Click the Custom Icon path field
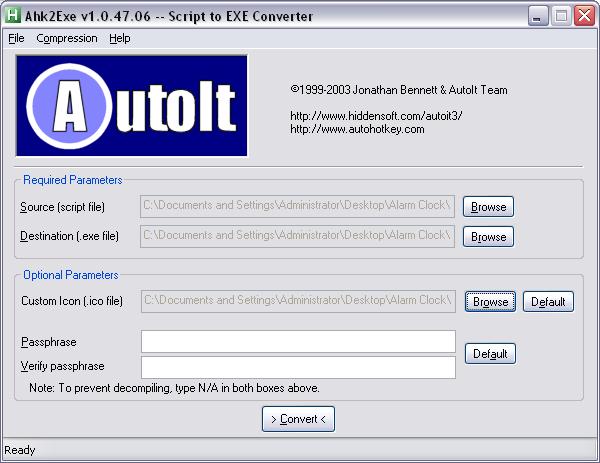 pyautogui.click(x=298, y=301)
